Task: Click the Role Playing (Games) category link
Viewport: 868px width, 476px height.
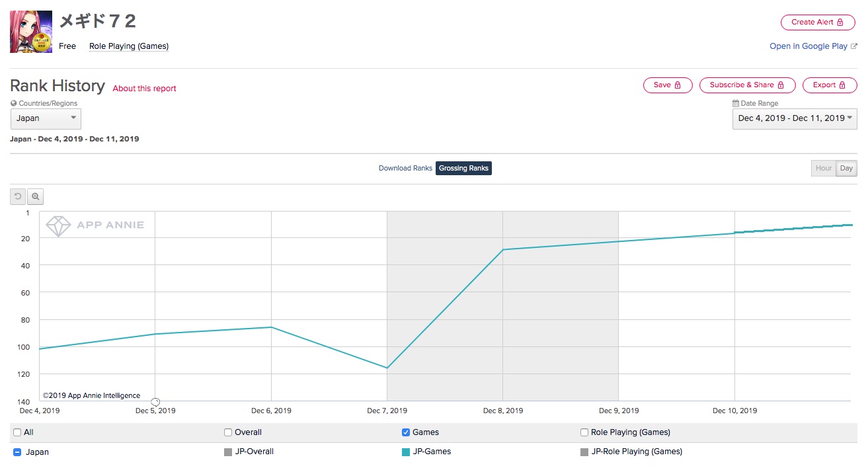Action: click(129, 46)
